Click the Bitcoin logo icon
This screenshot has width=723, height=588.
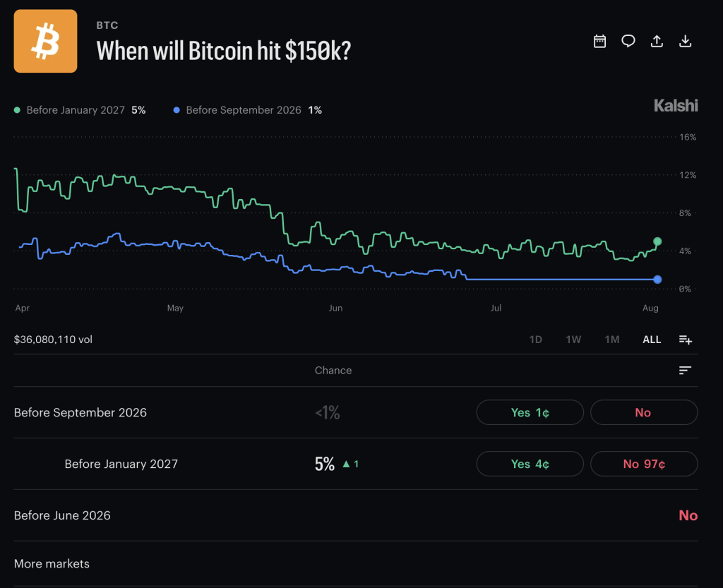pos(45,41)
